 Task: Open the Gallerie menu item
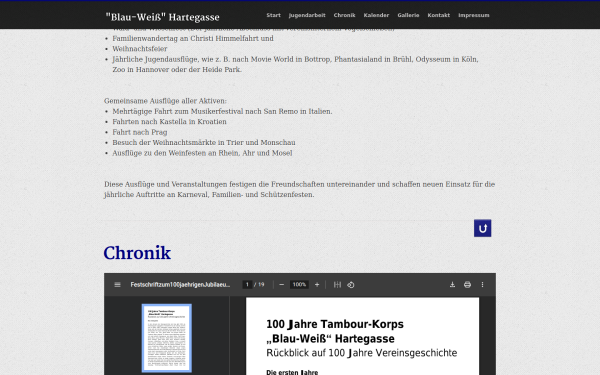click(x=408, y=15)
